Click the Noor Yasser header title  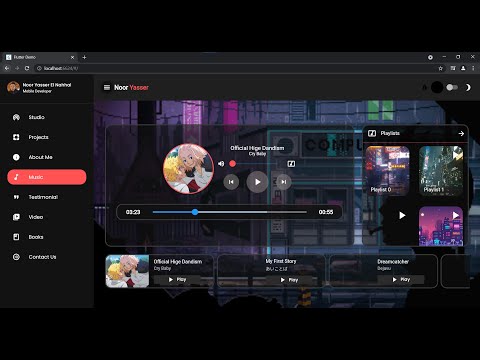point(131,87)
